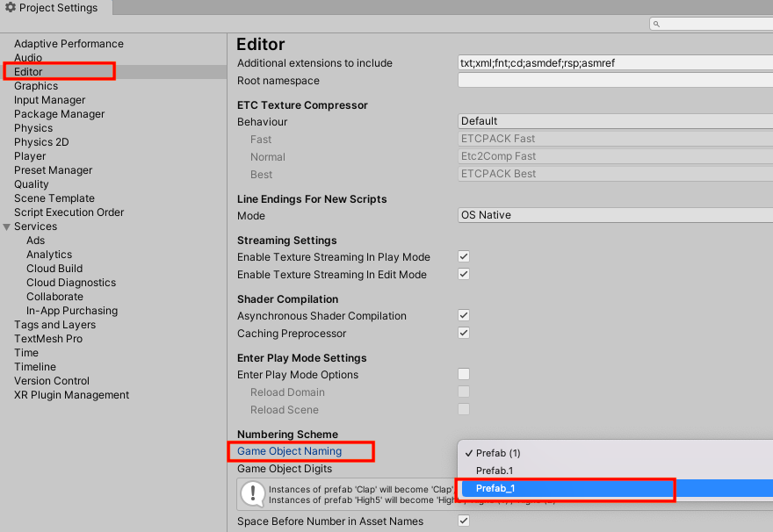Image resolution: width=773 pixels, height=532 pixels.
Task: Enable Enter Play Mode Options
Action: point(464,375)
